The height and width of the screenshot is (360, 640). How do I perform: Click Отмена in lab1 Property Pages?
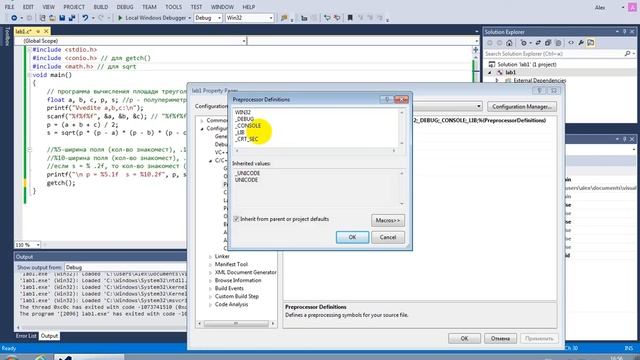(x=500, y=338)
